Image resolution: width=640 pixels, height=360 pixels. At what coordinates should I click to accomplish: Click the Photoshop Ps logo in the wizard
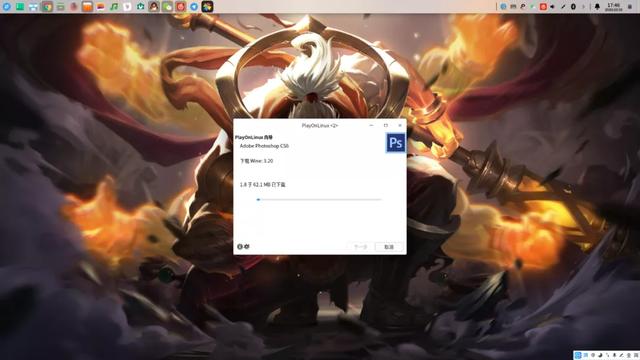(x=396, y=143)
